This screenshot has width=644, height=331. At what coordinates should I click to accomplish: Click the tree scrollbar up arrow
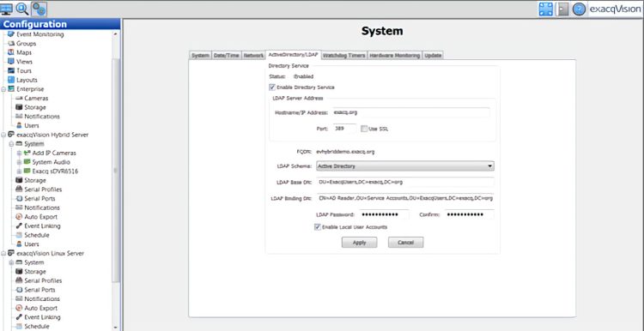[115, 34]
